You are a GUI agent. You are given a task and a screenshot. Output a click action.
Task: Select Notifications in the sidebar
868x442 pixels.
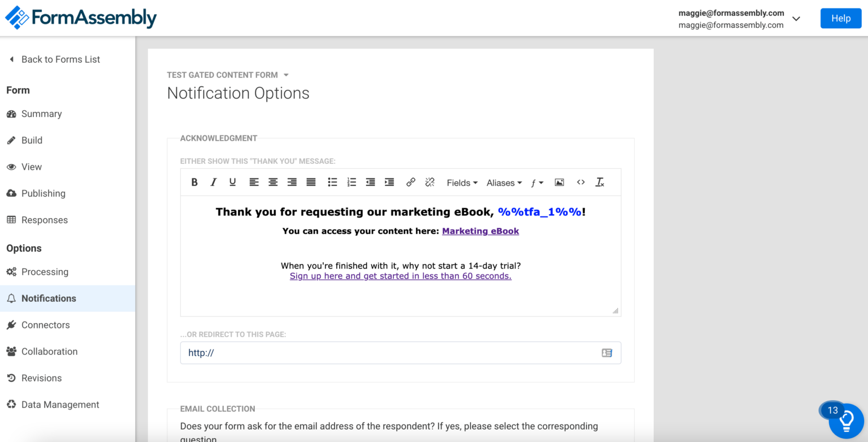pyautogui.click(x=68, y=298)
